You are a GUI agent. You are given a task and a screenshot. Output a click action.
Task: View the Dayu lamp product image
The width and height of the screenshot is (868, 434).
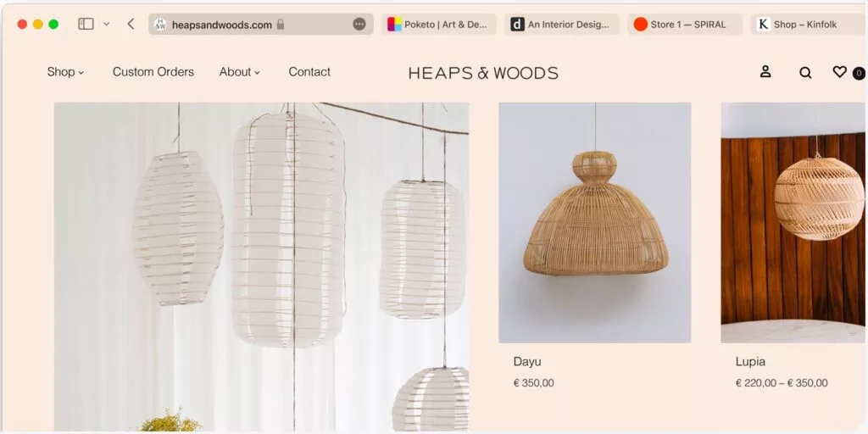click(594, 222)
